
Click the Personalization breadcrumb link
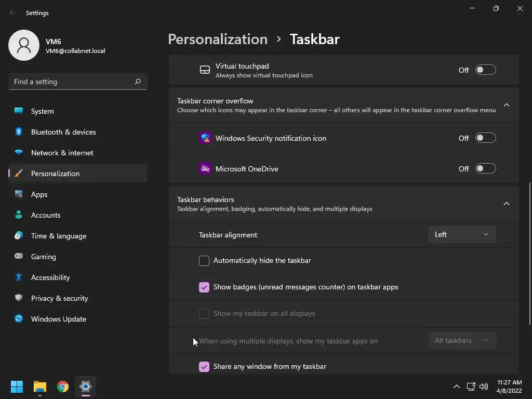coord(218,39)
